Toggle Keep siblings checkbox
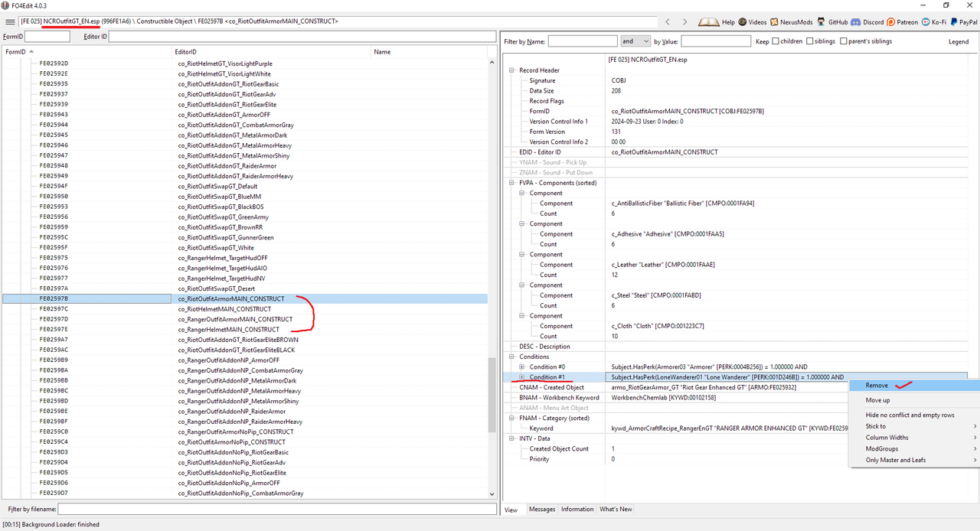Viewport: 980px width, 531px height. pos(810,41)
